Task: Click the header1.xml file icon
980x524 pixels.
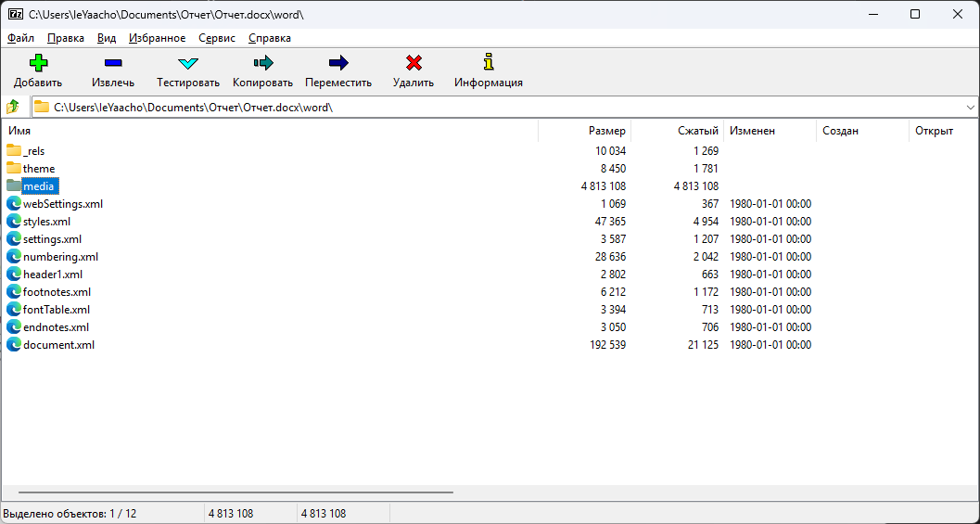Action: (14, 274)
